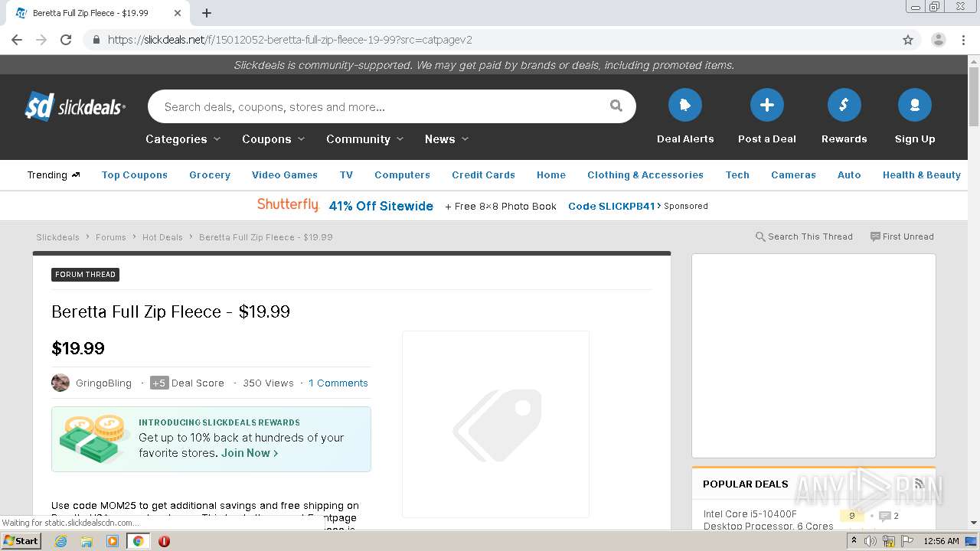The image size is (980, 551).
Task: Click the +5 Deal Score badge
Action: coord(159,383)
